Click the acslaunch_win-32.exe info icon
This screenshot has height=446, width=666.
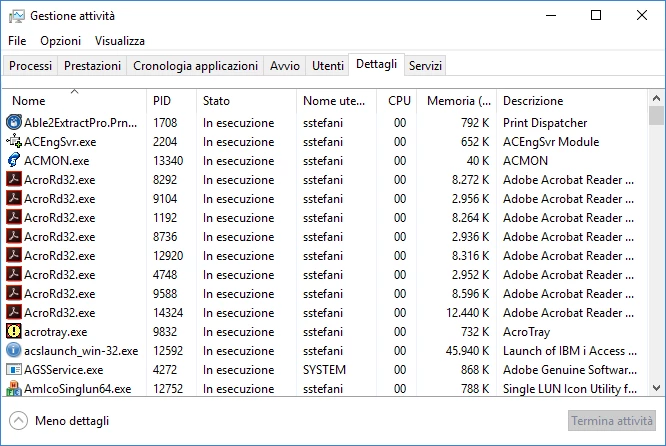(x=14, y=350)
